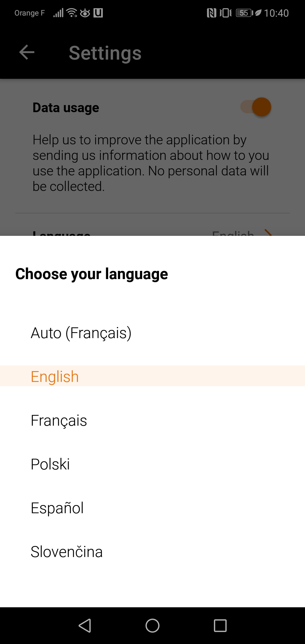Screen dimensions: 305x644
Task: Tap the signal strength bars icon
Action: (58, 13)
